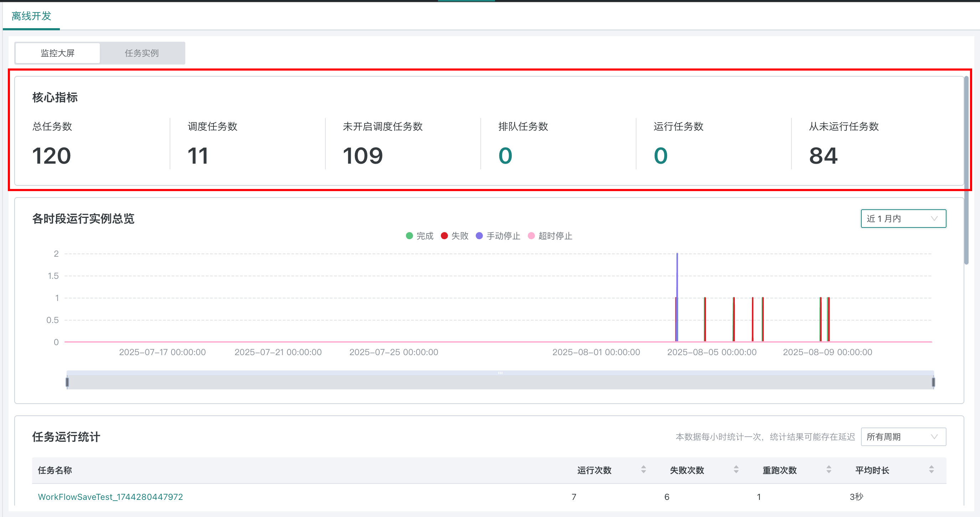Click the 从未运行任务数 value 84

[x=823, y=156]
